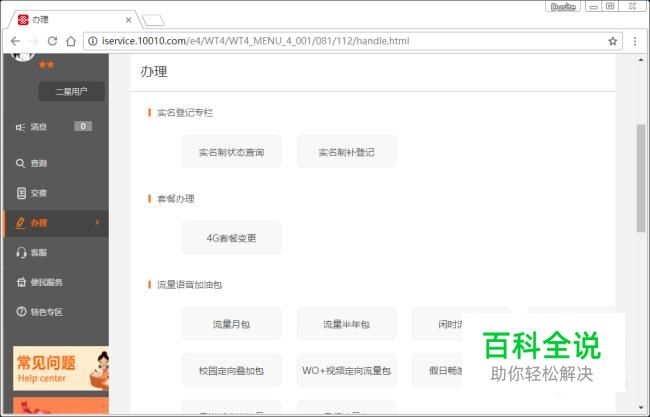Select the 办理 browser tab
This screenshot has width=650, height=417.
click(75, 20)
